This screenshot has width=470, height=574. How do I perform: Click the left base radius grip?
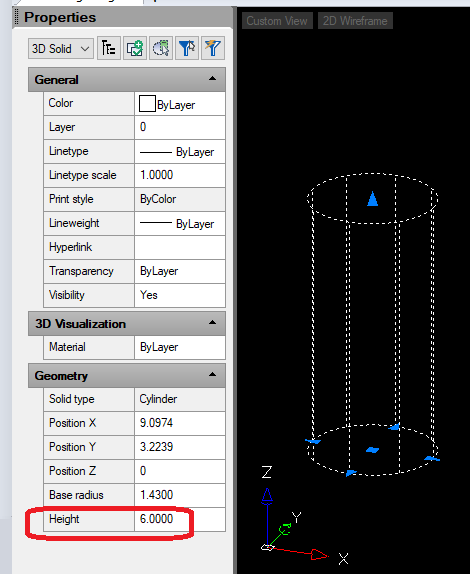313,441
